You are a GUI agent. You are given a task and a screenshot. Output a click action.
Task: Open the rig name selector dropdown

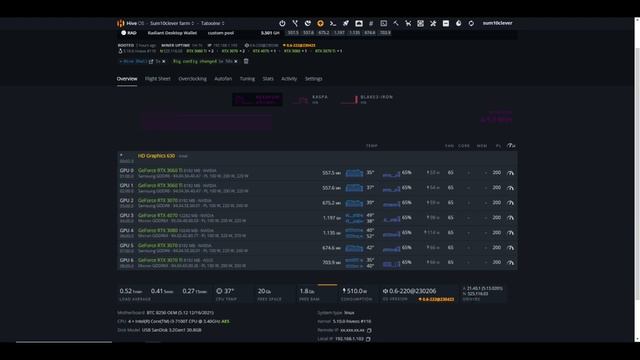[212, 23]
